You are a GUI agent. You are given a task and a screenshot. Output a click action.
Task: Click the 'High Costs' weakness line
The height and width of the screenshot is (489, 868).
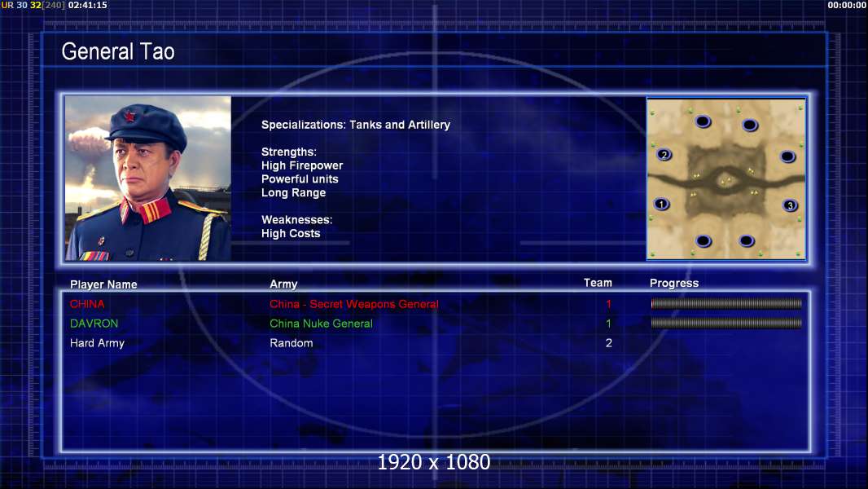point(291,234)
